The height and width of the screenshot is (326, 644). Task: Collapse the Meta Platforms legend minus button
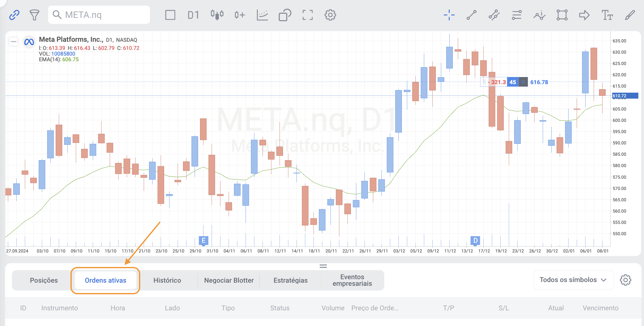click(14, 41)
